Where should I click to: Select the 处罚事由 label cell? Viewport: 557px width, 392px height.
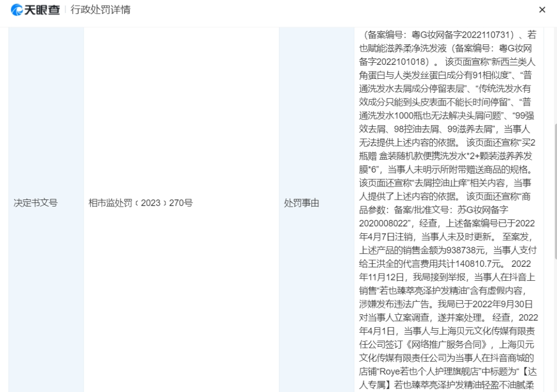302,203
